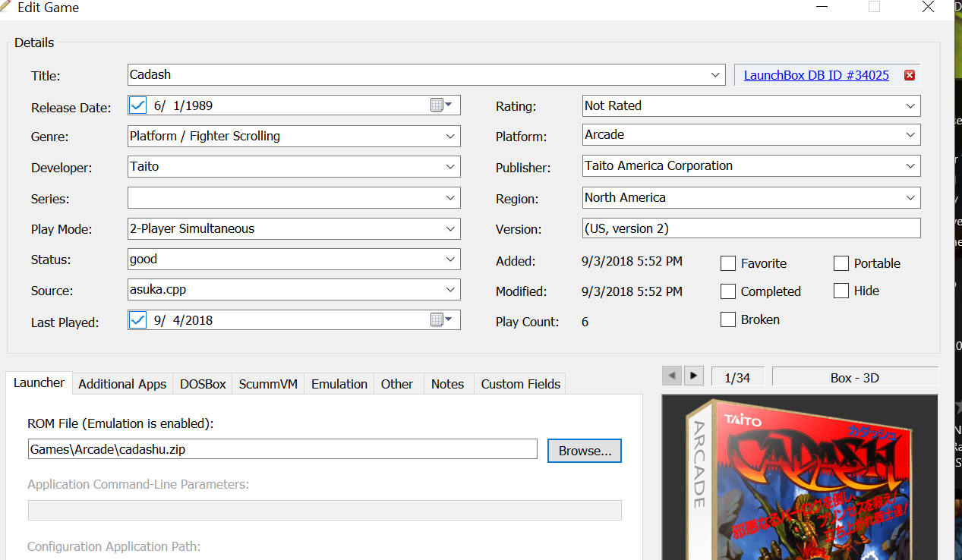This screenshot has width=962, height=560.
Task: Show next image with right arrow
Action: click(693, 376)
